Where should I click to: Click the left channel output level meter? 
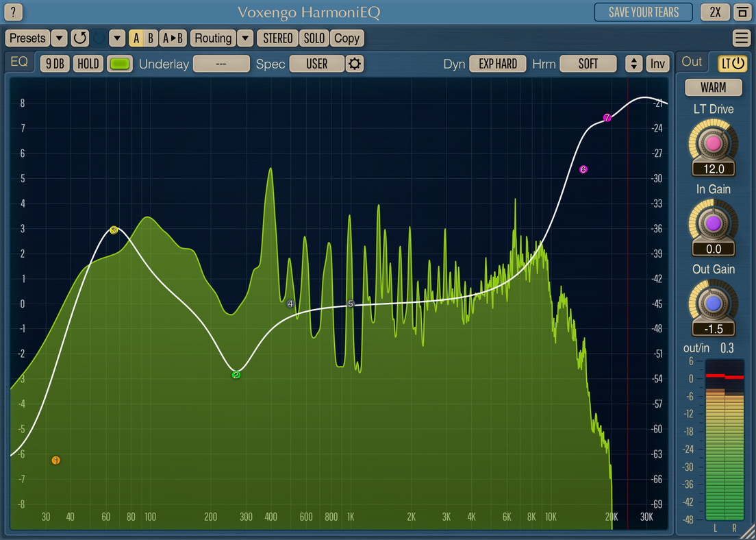716,440
